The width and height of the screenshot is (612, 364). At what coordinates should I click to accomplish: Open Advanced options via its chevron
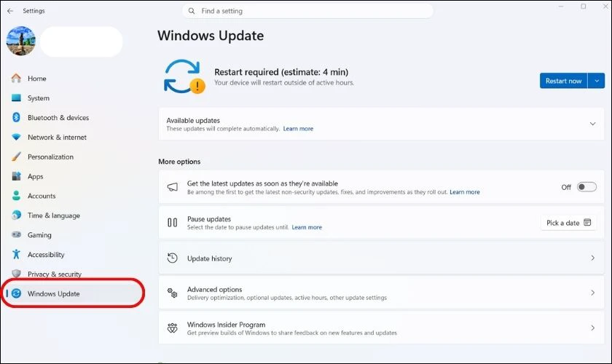[x=592, y=293]
